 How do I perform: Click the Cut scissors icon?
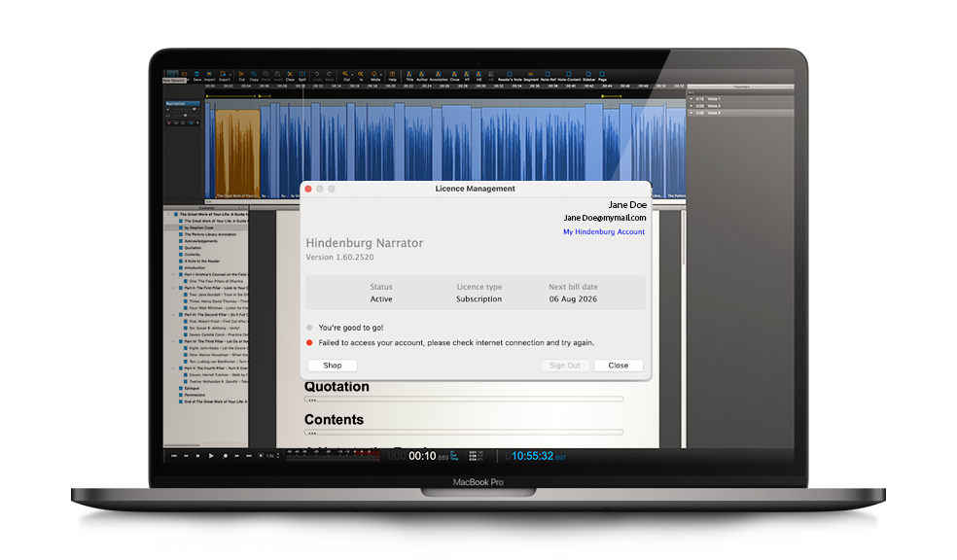click(242, 76)
